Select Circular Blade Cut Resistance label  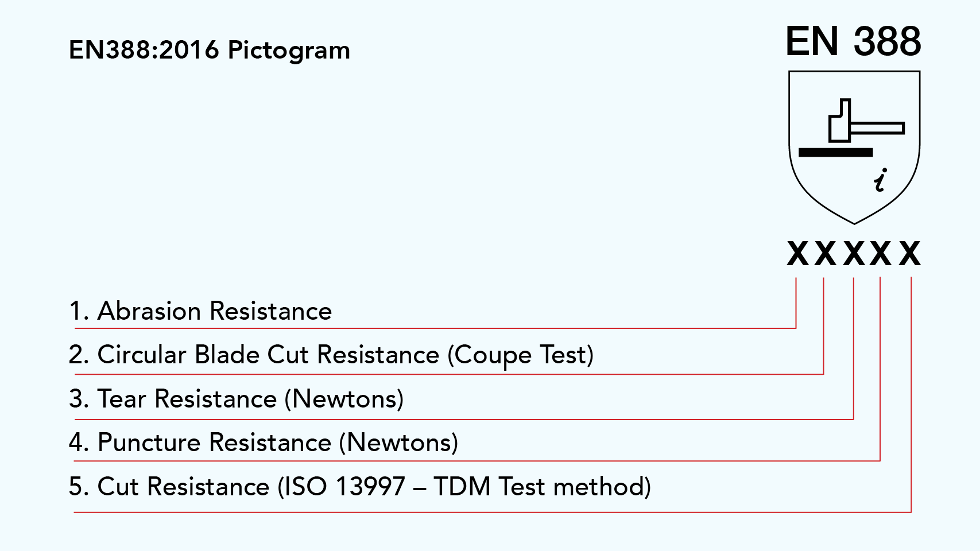331,355
